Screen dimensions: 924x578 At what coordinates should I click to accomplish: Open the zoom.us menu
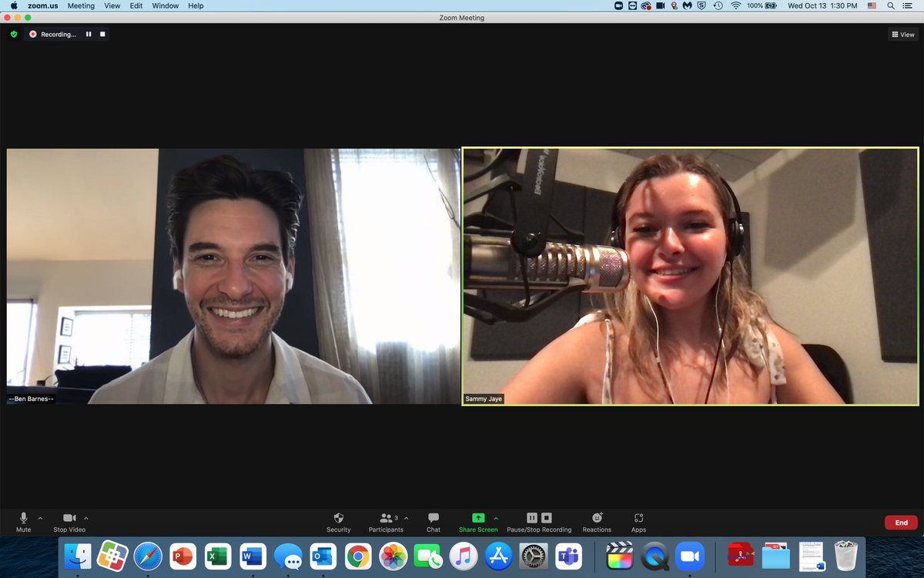[43, 5]
